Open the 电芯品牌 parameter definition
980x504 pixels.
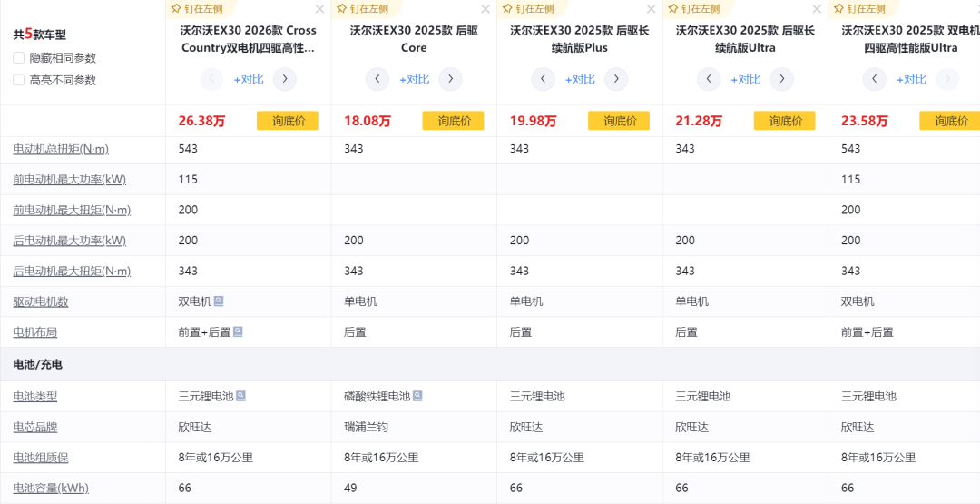[x=35, y=427]
